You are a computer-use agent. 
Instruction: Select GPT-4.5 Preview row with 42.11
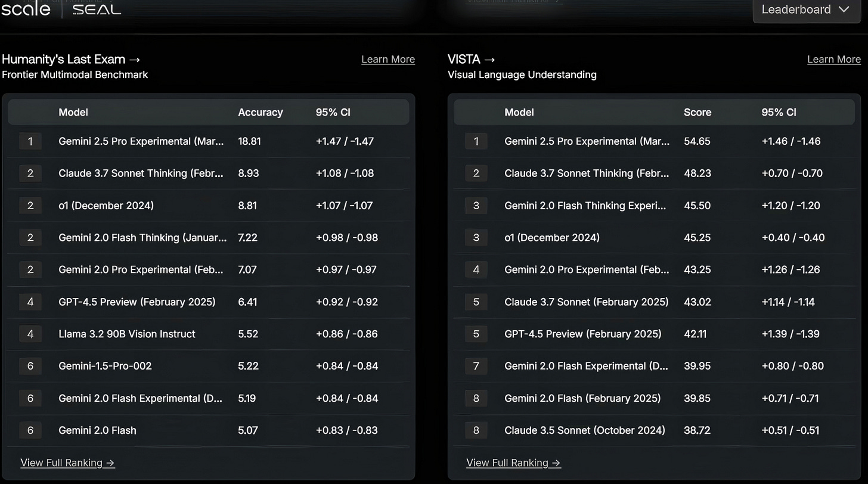655,334
